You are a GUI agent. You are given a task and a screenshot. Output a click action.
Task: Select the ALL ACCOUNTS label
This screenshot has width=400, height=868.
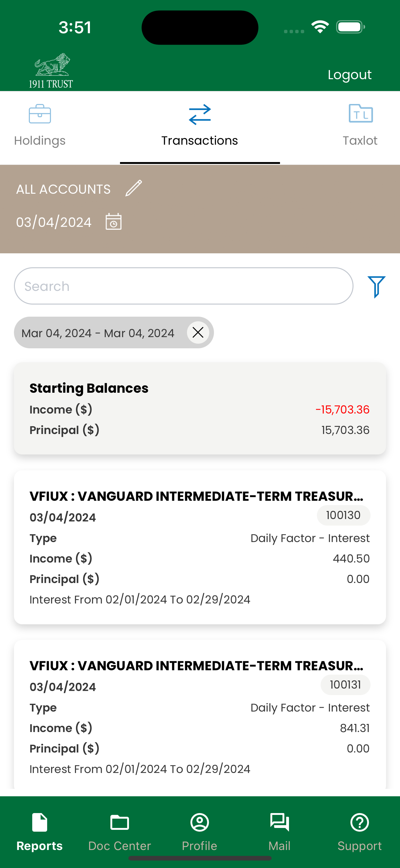63,189
